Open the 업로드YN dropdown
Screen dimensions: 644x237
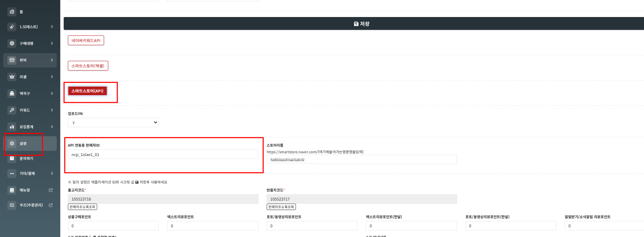tap(113, 123)
